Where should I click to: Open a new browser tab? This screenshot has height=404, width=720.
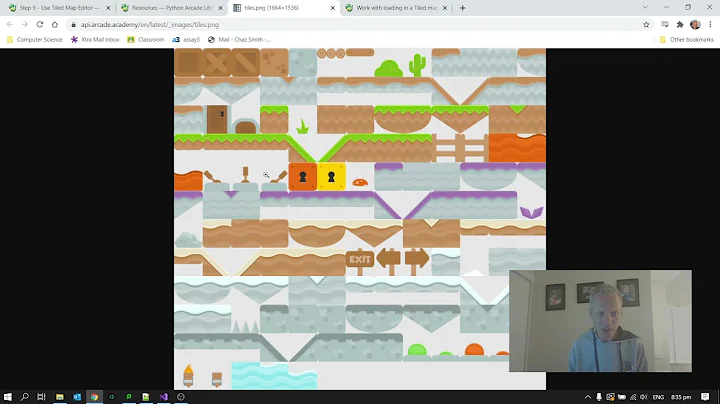point(462,8)
